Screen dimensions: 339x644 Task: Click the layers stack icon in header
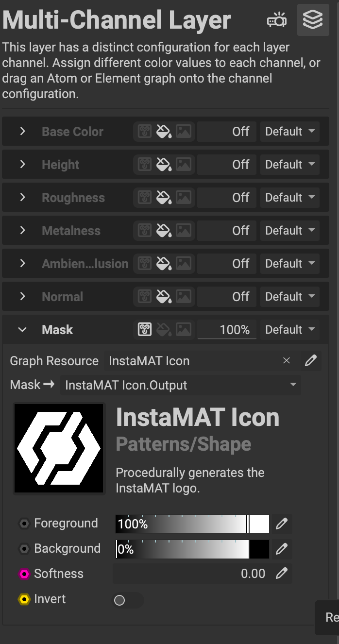(x=312, y=20)
